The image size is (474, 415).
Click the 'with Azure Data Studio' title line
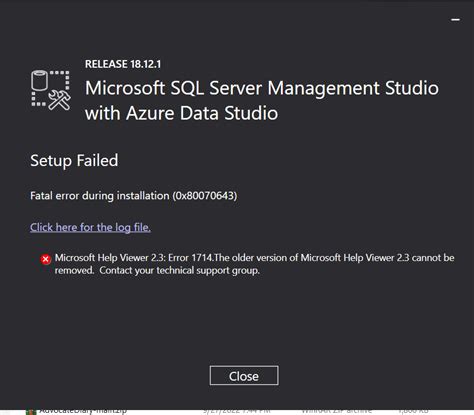181,113
